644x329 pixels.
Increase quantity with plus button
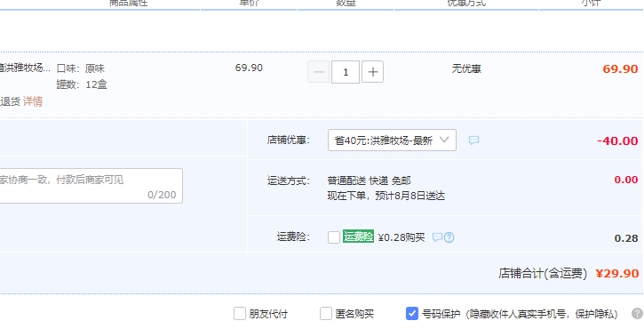[372, 72]
